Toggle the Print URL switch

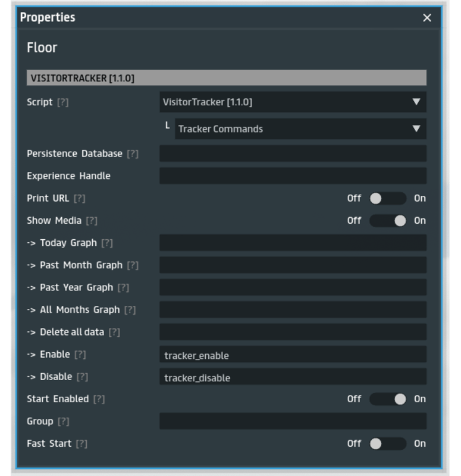click(x=387, y=198)
